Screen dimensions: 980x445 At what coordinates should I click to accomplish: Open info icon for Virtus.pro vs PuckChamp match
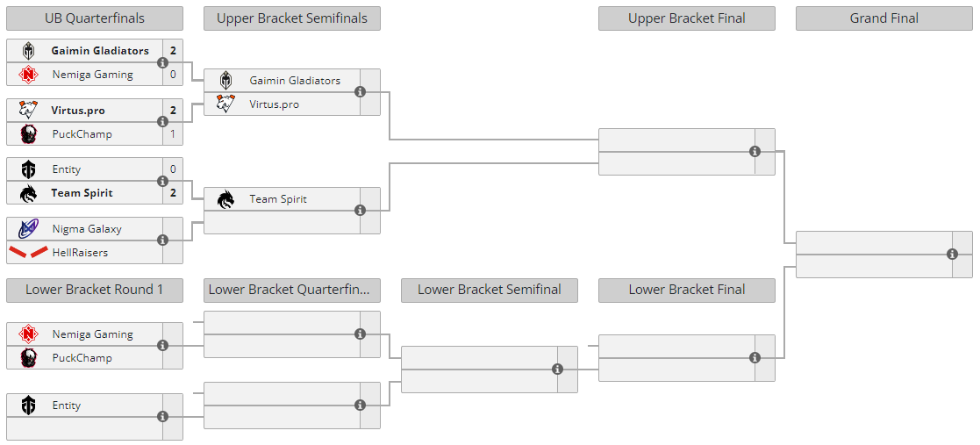click(162, 122)
